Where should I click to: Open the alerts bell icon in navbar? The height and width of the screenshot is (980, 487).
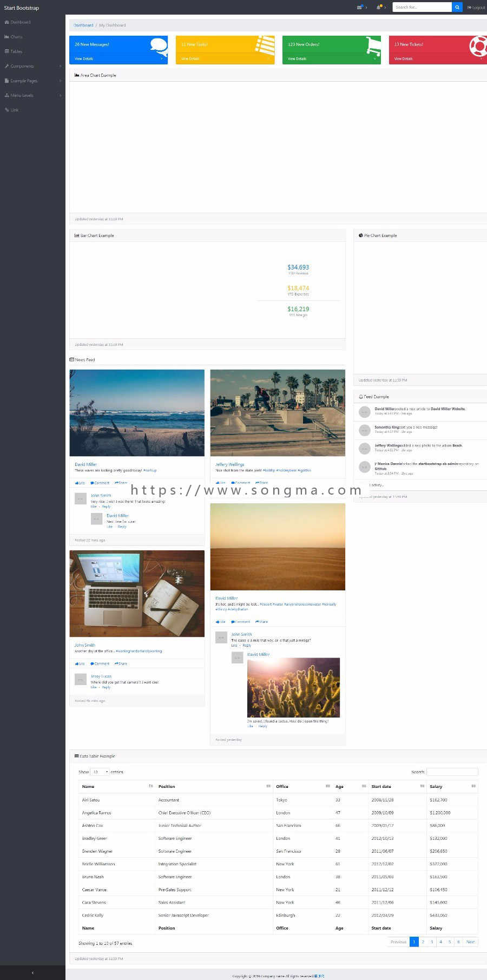coord(379,7)
